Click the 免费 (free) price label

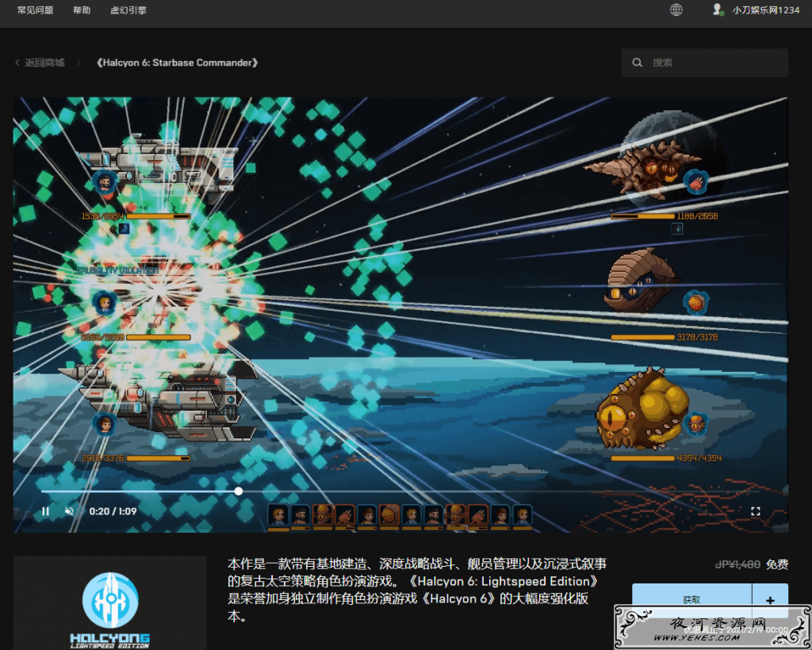[777, 564]
